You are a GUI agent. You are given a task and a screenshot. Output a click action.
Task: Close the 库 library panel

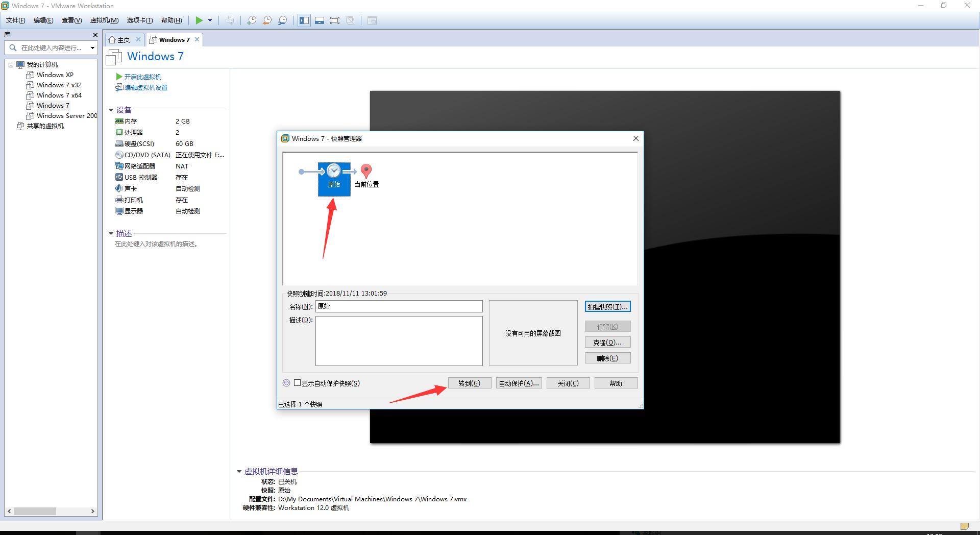[95, 35]
